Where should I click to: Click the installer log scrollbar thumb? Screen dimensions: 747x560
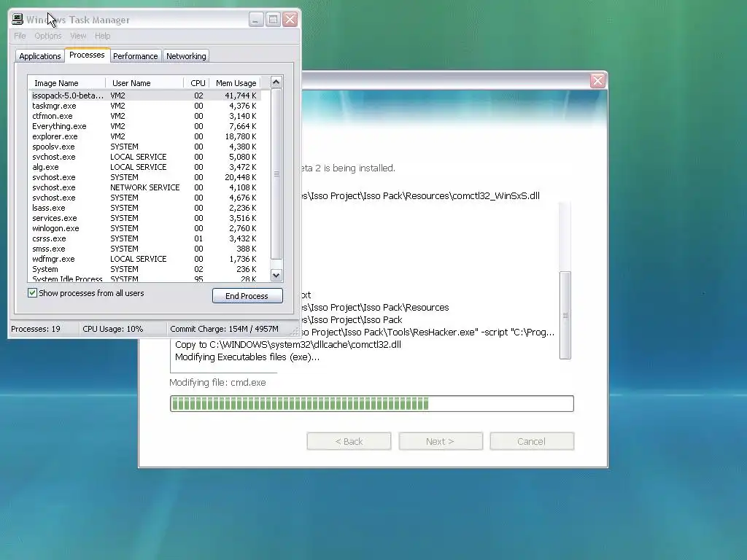click(x=565, y=315)
